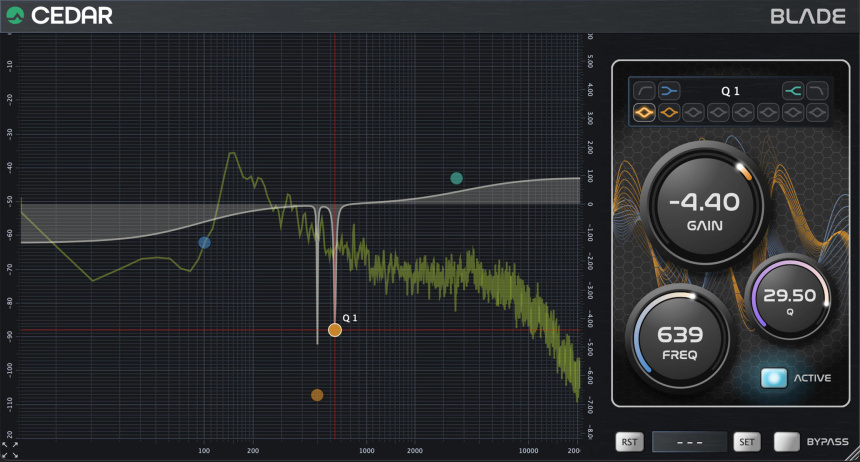This screenshot has height=462, width=860.
Task: Select the teal high-shelf filter icon
Action: (793, 91)
